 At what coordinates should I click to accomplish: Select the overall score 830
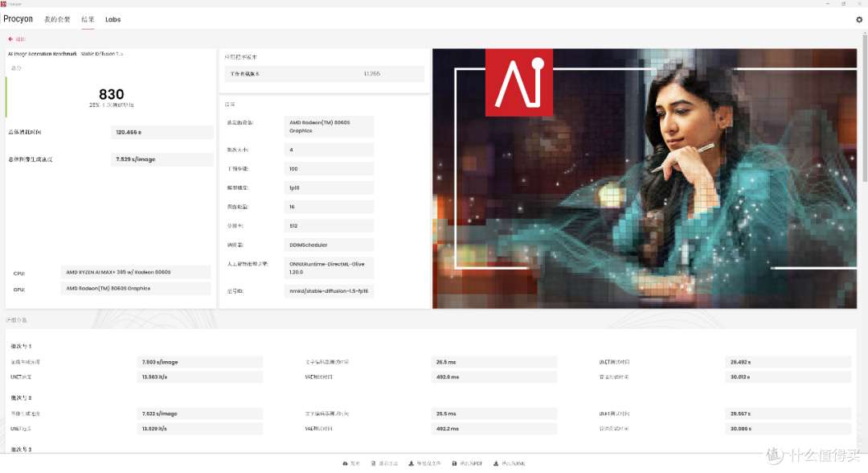point(111,94)
